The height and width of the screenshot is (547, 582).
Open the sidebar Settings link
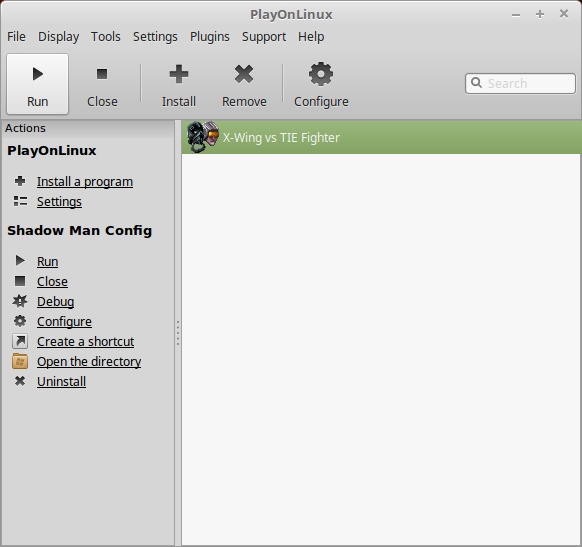click(x=59, y=202)
